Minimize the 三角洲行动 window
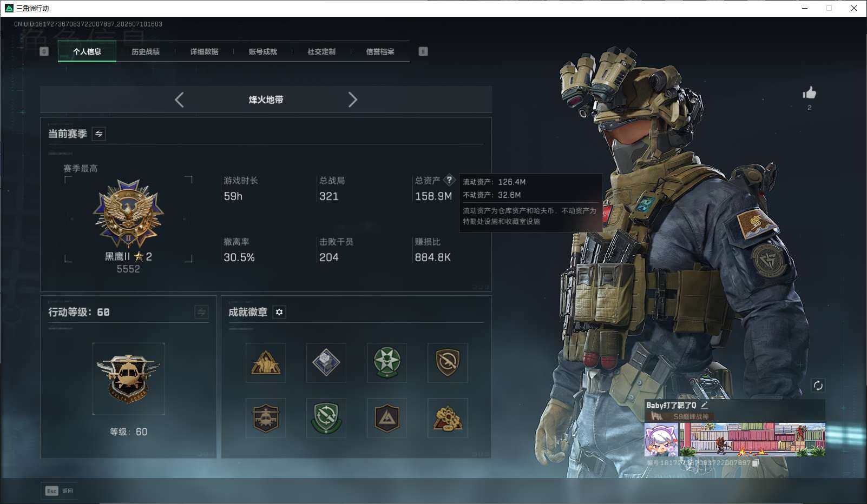The width and height of the screenshot is (867, 504). point(804,8)
